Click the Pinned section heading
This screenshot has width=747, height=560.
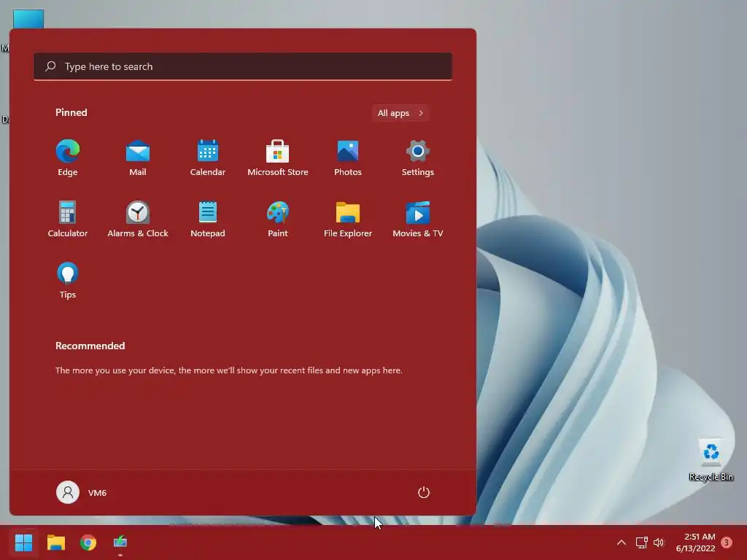point(71,112)
